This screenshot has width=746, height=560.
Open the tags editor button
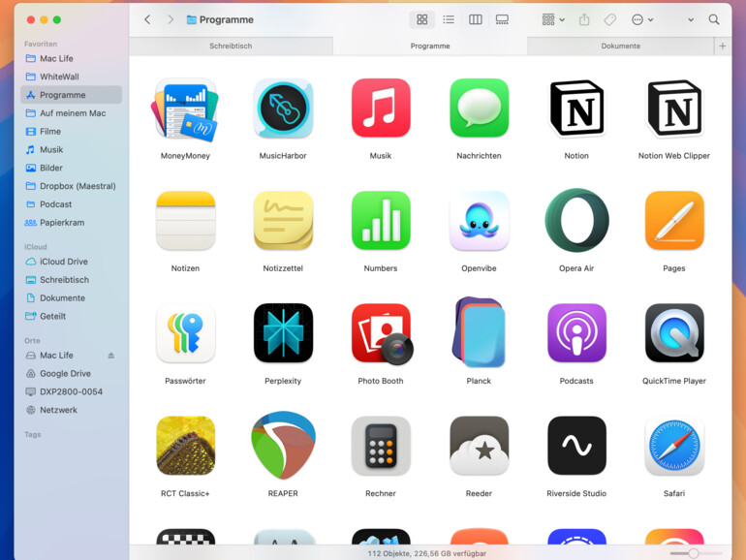pos(610,19)
